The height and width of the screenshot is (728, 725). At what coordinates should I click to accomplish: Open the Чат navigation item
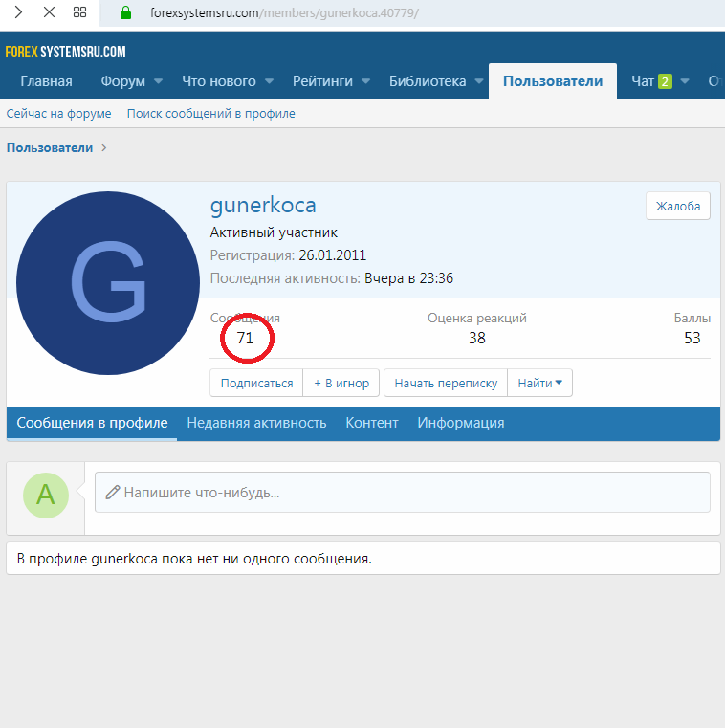(643, 81)
